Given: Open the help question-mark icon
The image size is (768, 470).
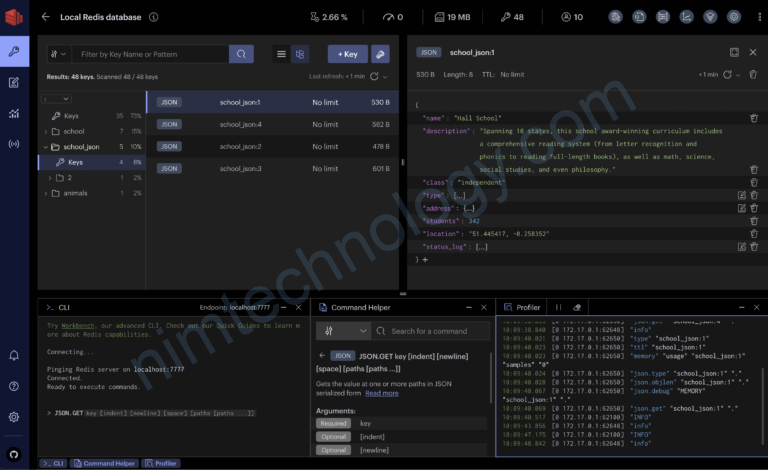Looking at the screenshot, I should (14, 386).
